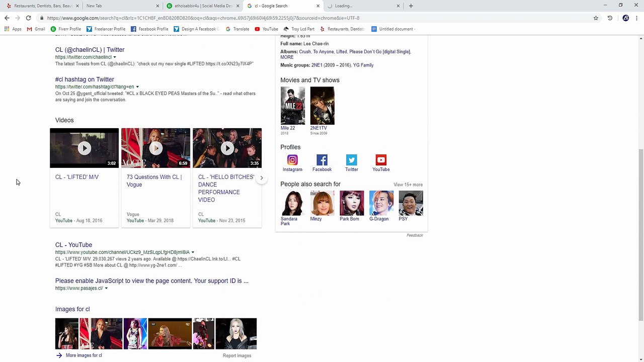Show next videos with carousel arrow
The image size is (644, 362).
coord(262,178)
